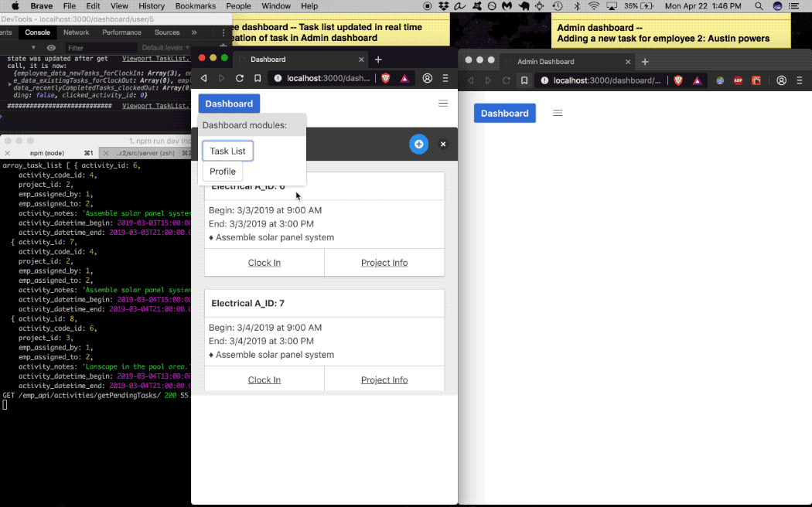The width and height of the screenshot is (812, 507).
Task: Click the Wi-Fi icon in the menu bar
Action: [x=594, y=5]
